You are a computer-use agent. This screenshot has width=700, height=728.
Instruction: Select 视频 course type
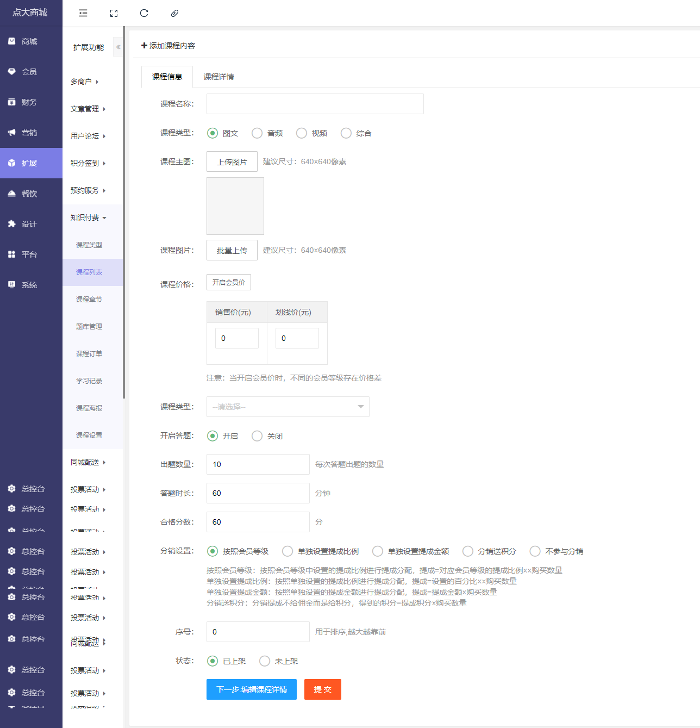pos(302,133)
